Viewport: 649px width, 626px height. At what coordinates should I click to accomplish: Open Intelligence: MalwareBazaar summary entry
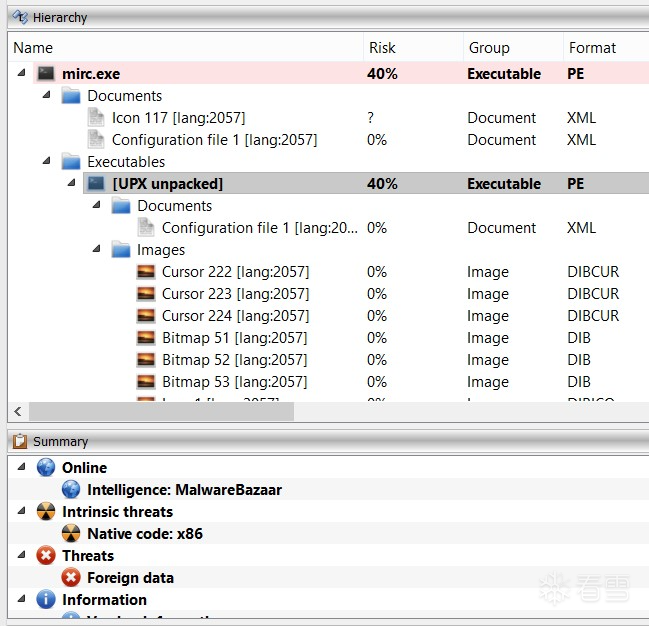click(184, 490)
